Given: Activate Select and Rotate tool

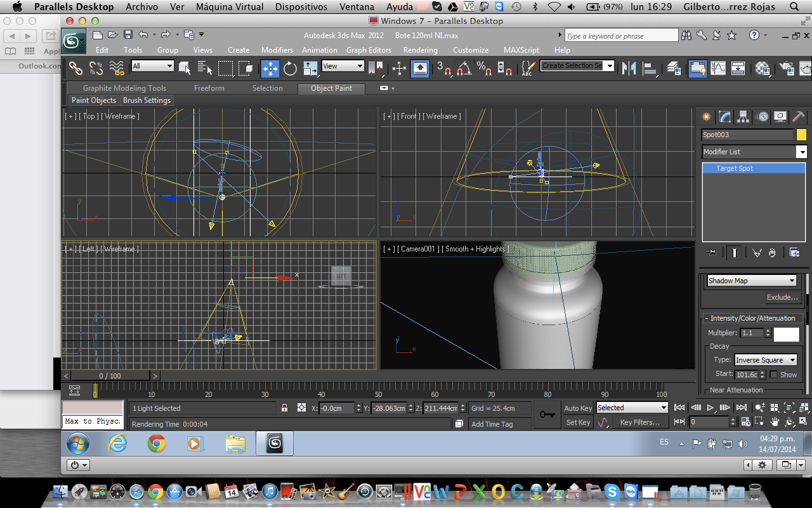Looking at the screenshot, I should (x=291, y=67).
